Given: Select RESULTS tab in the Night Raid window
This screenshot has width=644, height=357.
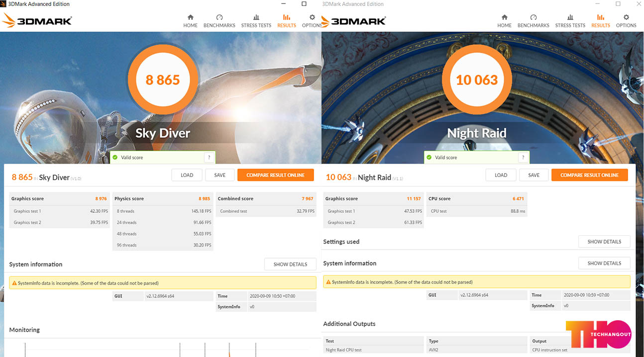Looking at the screenshot, I should pos(601,21).
